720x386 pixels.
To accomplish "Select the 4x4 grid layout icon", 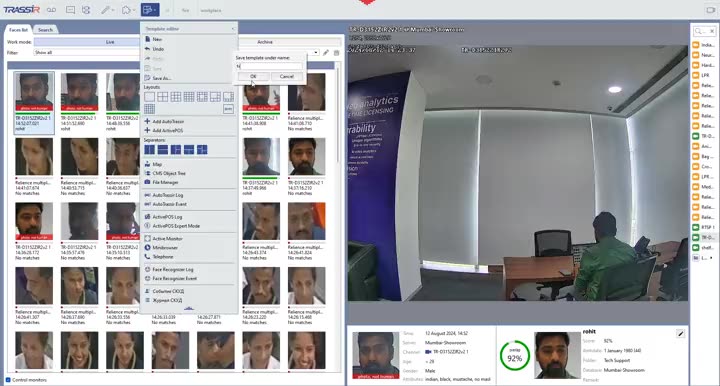I will (189, 97).
